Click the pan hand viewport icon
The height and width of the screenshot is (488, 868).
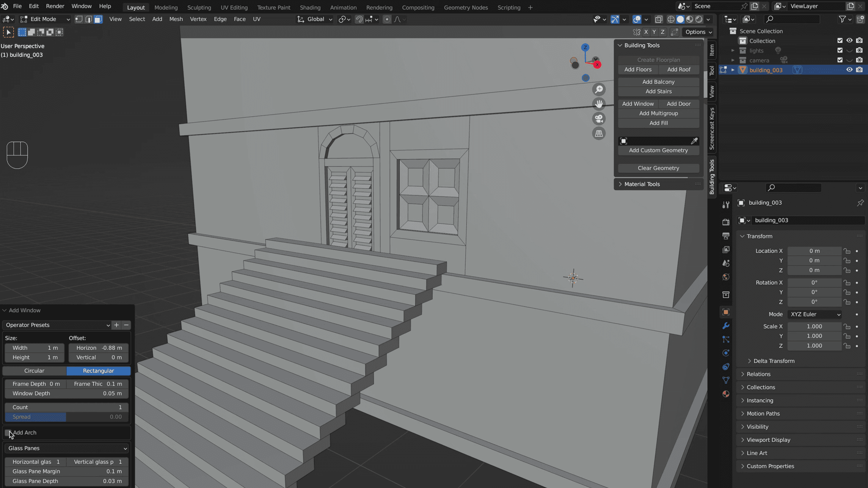pyautogui.click(x=599, y=104)
